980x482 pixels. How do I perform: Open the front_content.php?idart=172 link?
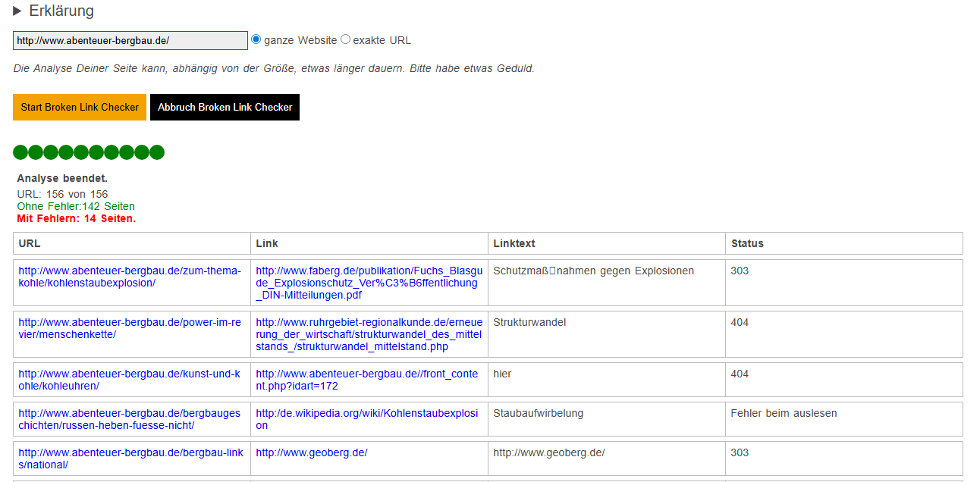tap(367, 380)
